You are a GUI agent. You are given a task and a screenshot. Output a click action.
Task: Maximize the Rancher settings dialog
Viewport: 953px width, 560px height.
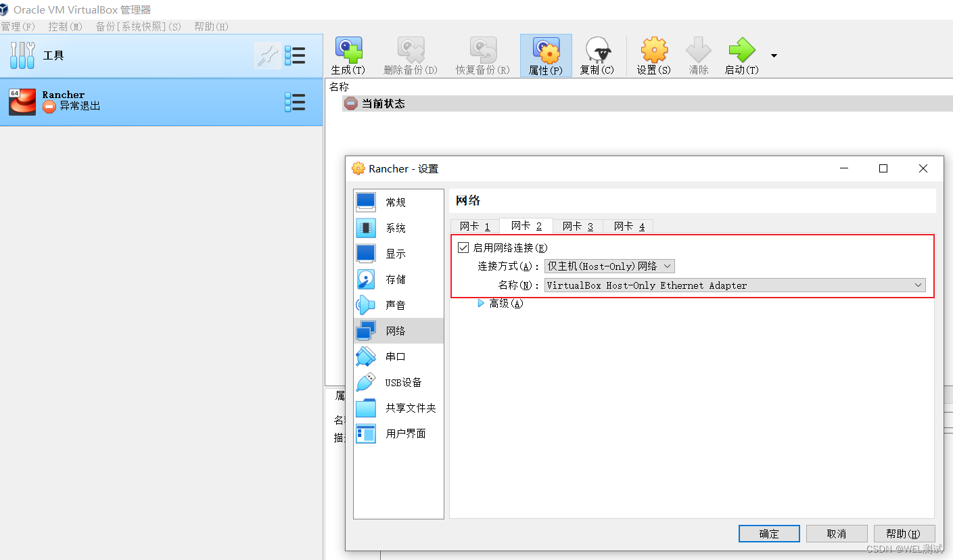[883, 168]
